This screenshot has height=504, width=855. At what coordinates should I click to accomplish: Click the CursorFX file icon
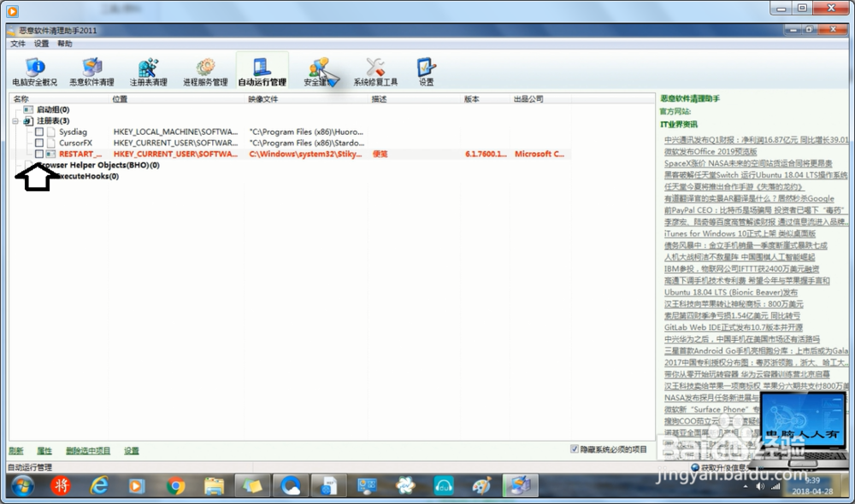point(51,143)
